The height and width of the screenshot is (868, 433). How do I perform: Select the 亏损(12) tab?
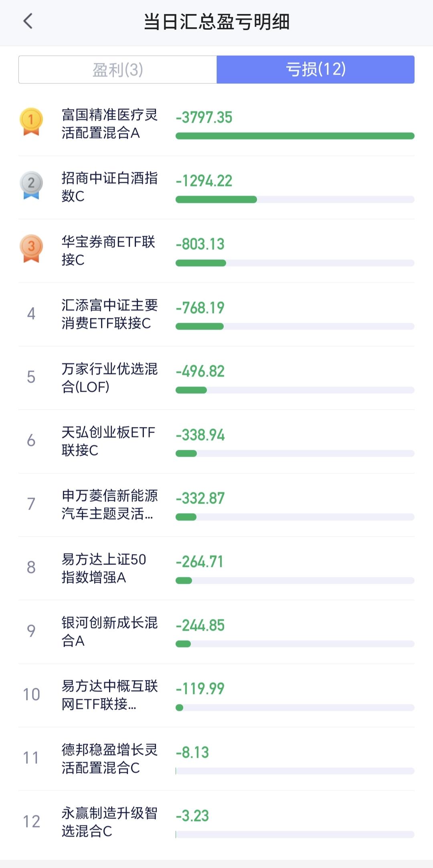316,70
